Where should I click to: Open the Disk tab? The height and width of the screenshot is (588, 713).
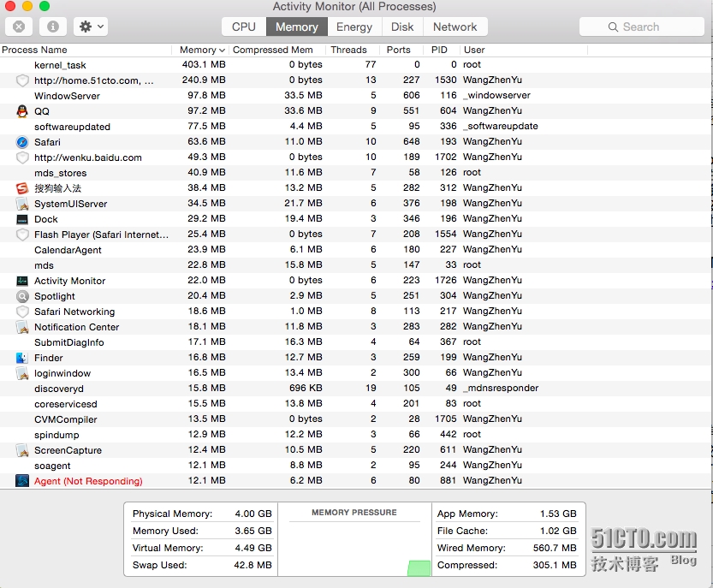tap(402, 27)
